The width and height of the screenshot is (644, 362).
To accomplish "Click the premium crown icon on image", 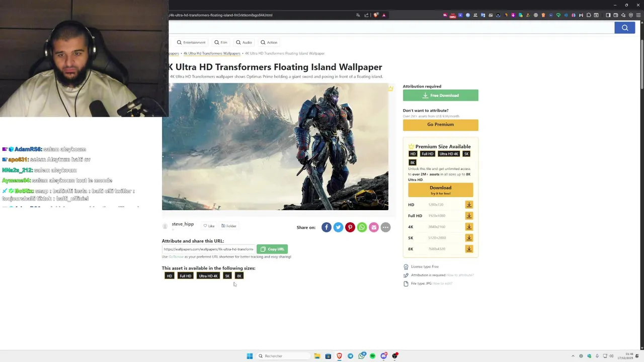I will pos(390,88).
